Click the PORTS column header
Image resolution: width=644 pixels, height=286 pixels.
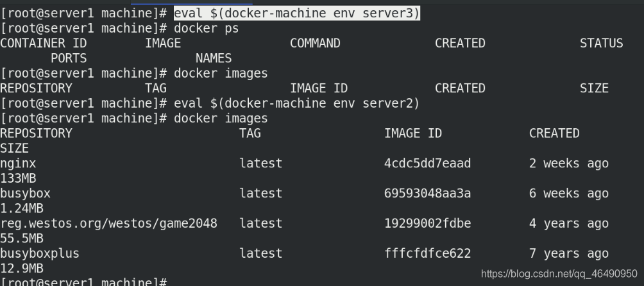69,59
